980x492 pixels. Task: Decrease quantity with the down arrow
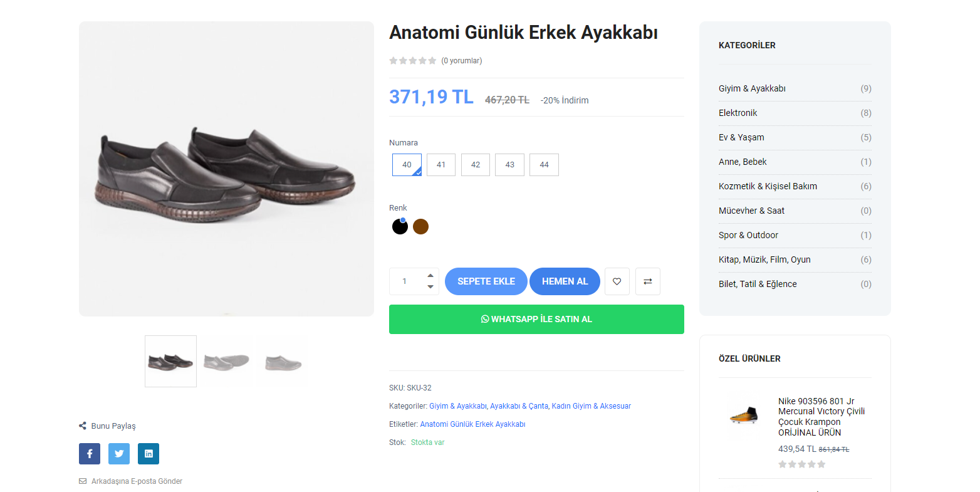click(x=430, y=287)
